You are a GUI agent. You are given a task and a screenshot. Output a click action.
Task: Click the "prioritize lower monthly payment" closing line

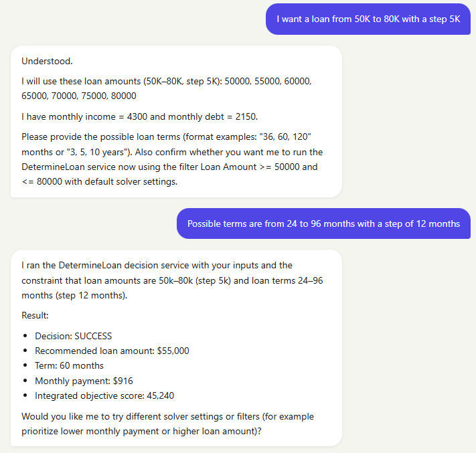pos(141,432)
